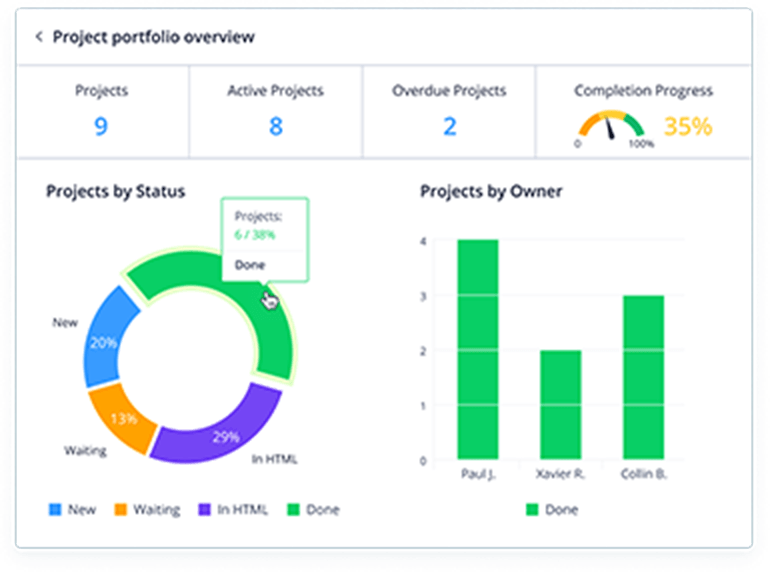Toggle the In HTML legend purple square
Screen dimensions: 770x572
click(203, 510)
